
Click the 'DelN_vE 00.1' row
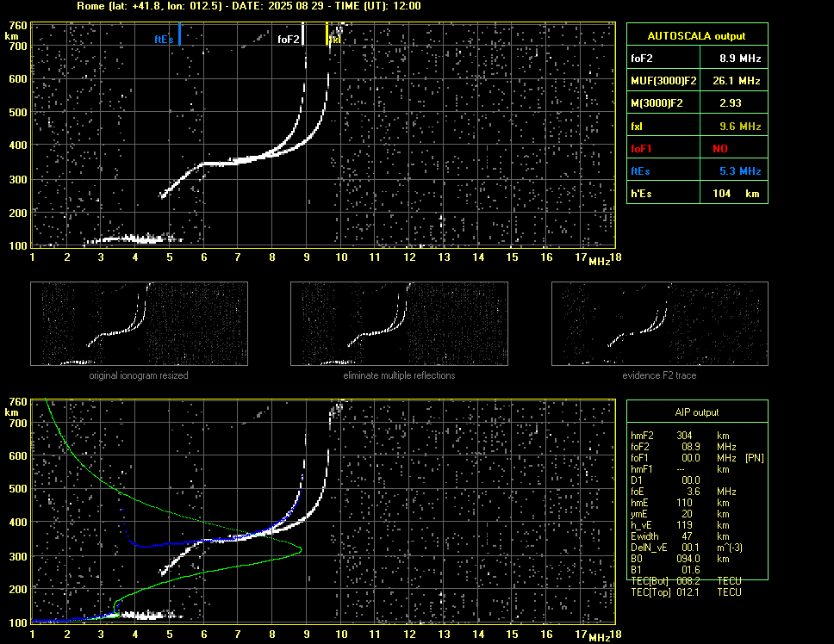point(686,548)
